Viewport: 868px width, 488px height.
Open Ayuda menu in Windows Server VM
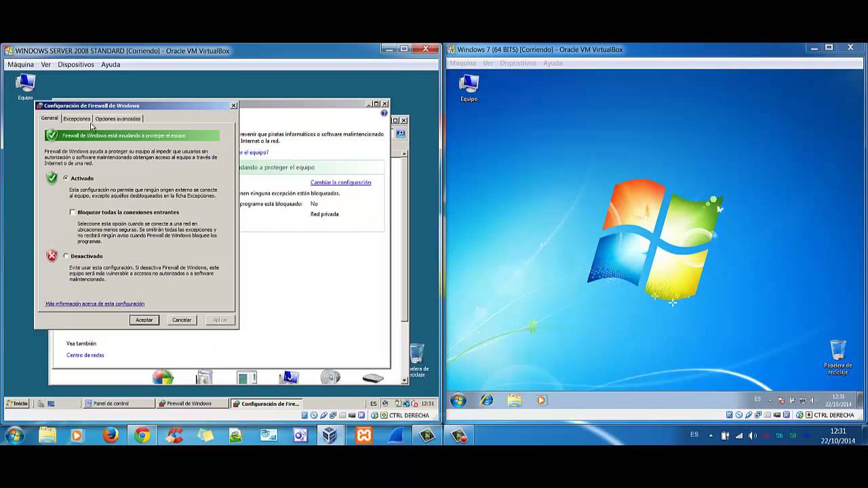click(111, 64)
